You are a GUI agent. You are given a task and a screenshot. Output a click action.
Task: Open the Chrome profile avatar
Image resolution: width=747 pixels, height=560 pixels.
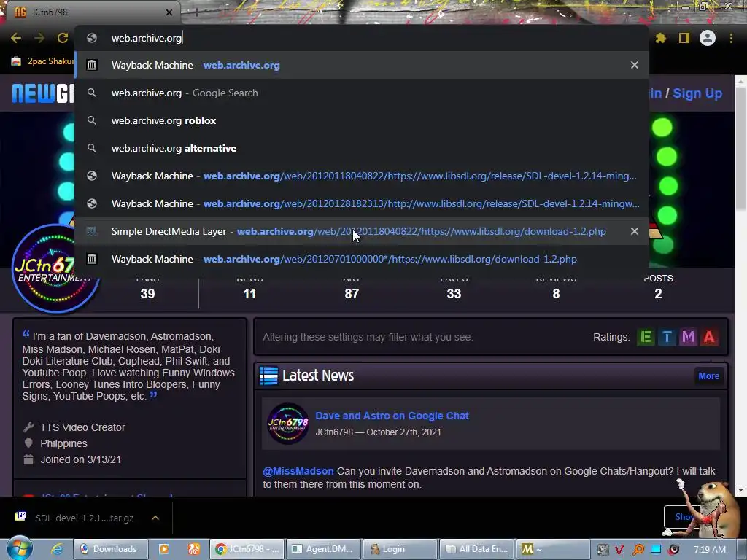[708, 38]
